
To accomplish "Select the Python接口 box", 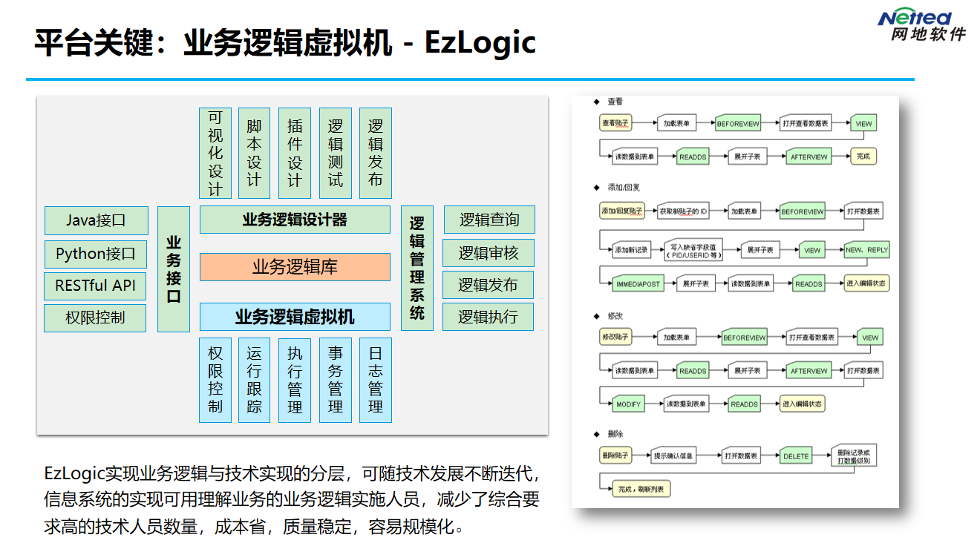I will pyautogui.click(x=96, y=254).
